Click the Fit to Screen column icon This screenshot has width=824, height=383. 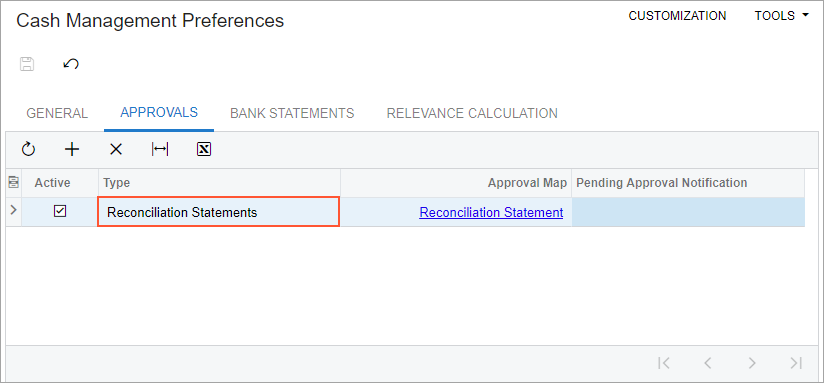point(160,150)
